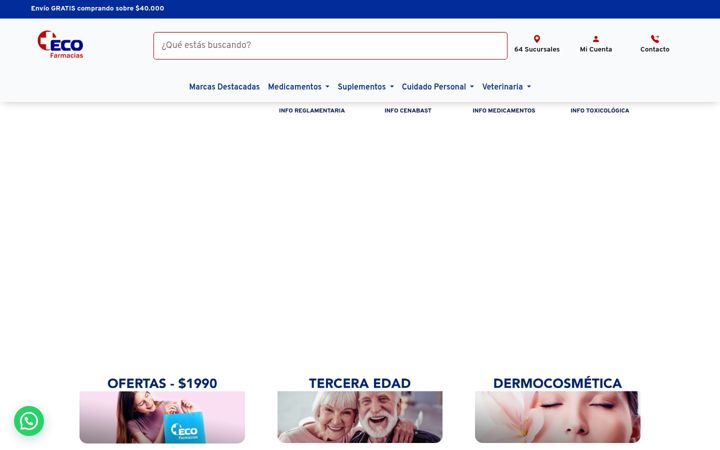Open the INFO REGLAMENTARIA link

pyautogui.click(x=311, y=111)
